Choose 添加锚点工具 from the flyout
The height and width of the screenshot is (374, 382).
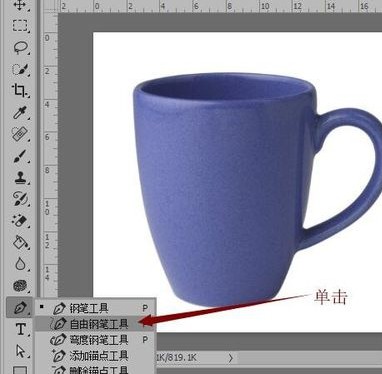pos(95,356)
